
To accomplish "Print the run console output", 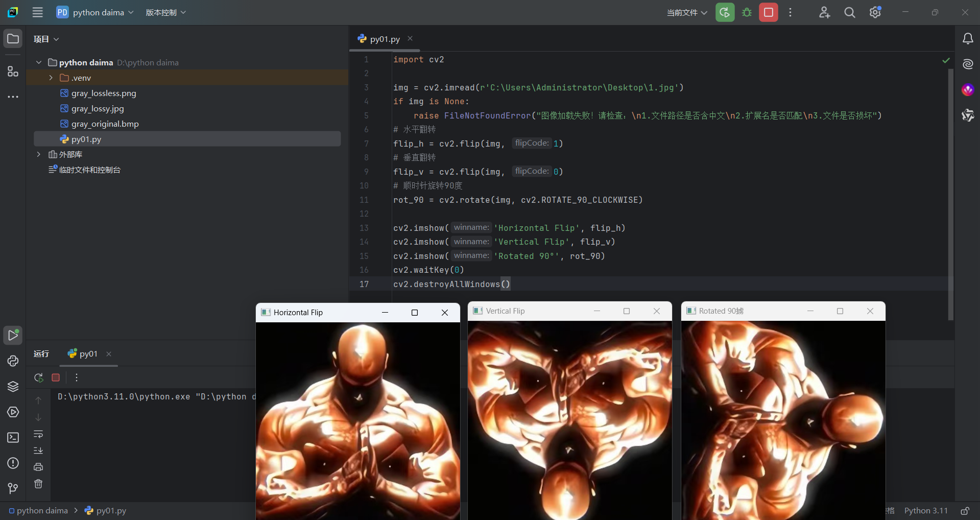I will pyautogui.click(x=38, y=467).
